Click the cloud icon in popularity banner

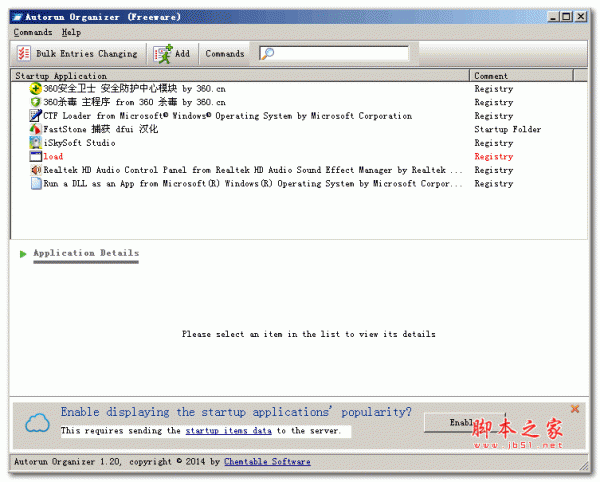coord(37,423)
